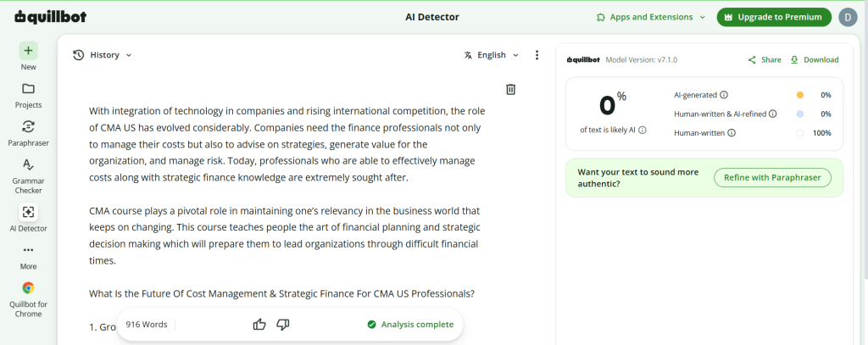Screen dimensions: 868x345
Task: Click the Analysis complete check icon
Action: pos(372,325)
